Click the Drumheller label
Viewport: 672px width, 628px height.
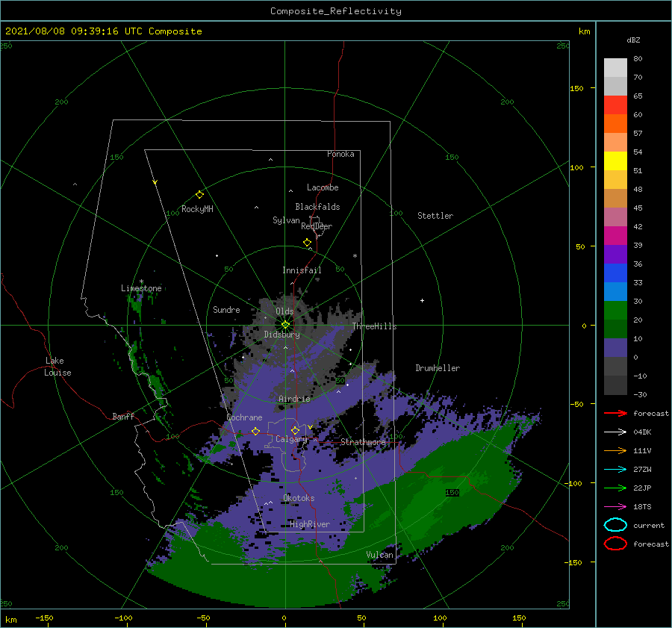(438, 368)
